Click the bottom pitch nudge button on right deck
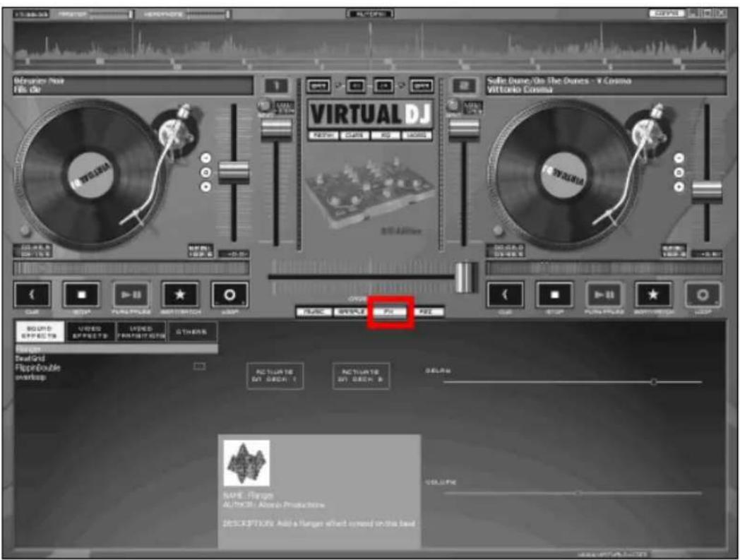The image size is (740, 560). coord(679,187)
